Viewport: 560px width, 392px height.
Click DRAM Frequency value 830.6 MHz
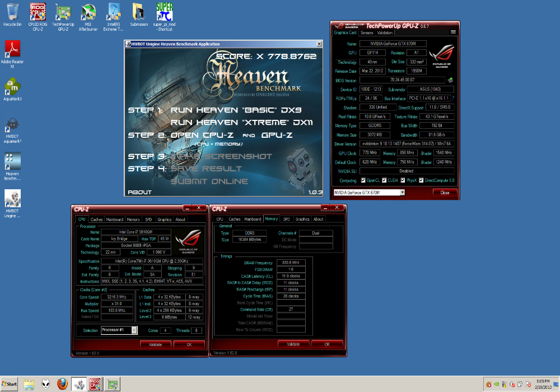(291, 263)
